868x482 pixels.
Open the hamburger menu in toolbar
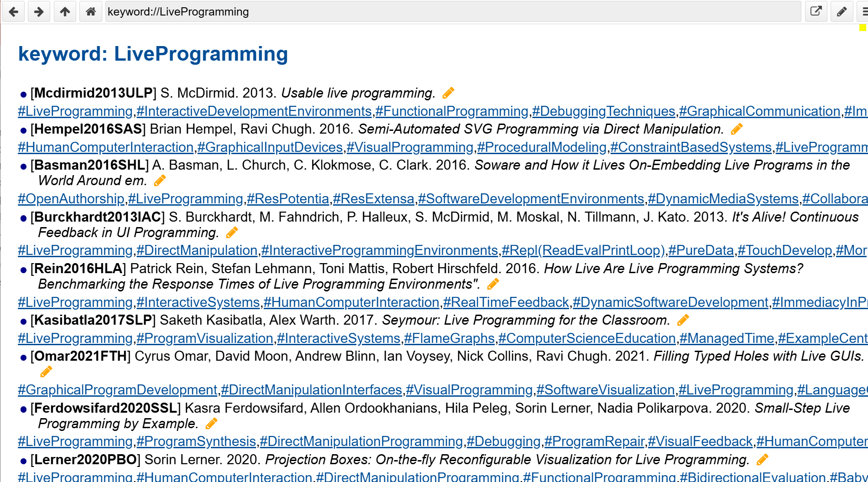tap(863, 11)
